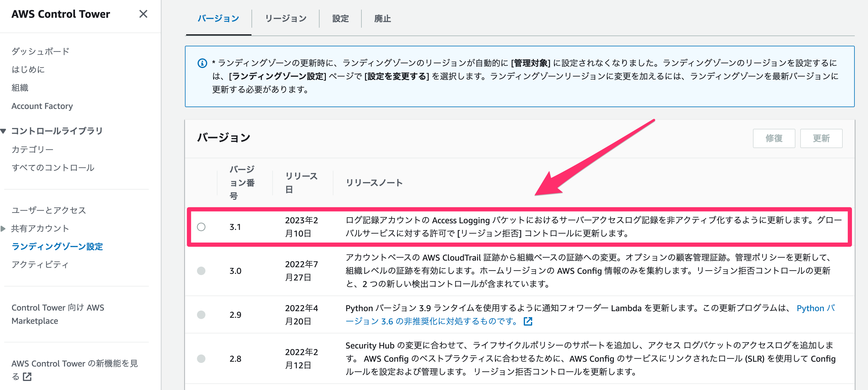Screen dimensions: 868x390
Task: Click external link icon after Python 3.6 link
Action: [528, 321]
